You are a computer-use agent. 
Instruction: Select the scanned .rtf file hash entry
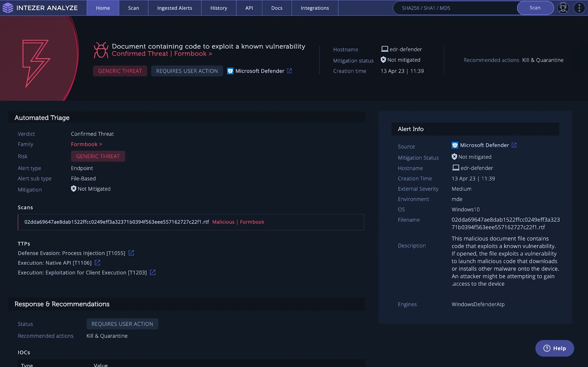click(x=116, y=222)
